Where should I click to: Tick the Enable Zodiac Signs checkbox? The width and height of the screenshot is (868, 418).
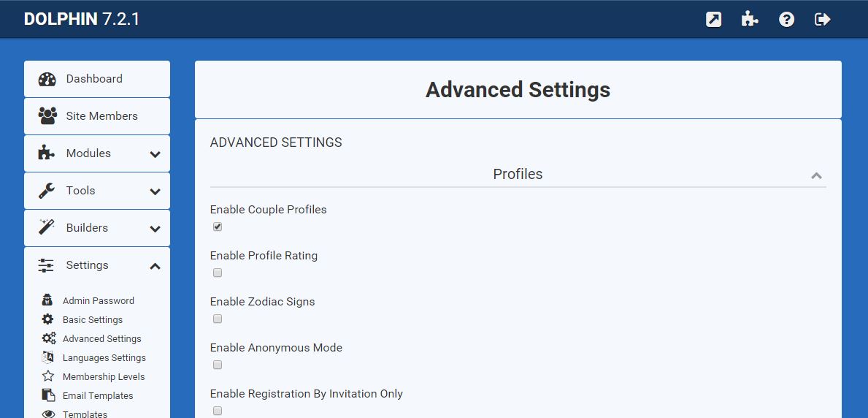click(218, 319)
